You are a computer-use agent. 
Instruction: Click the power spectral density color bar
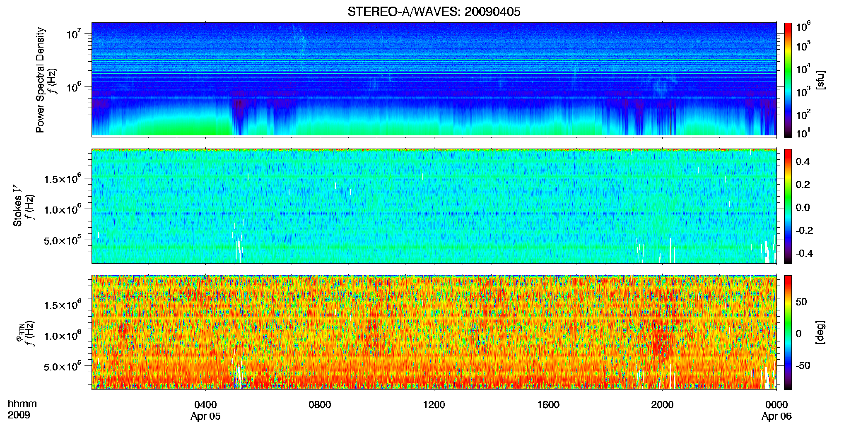(788, 80)
